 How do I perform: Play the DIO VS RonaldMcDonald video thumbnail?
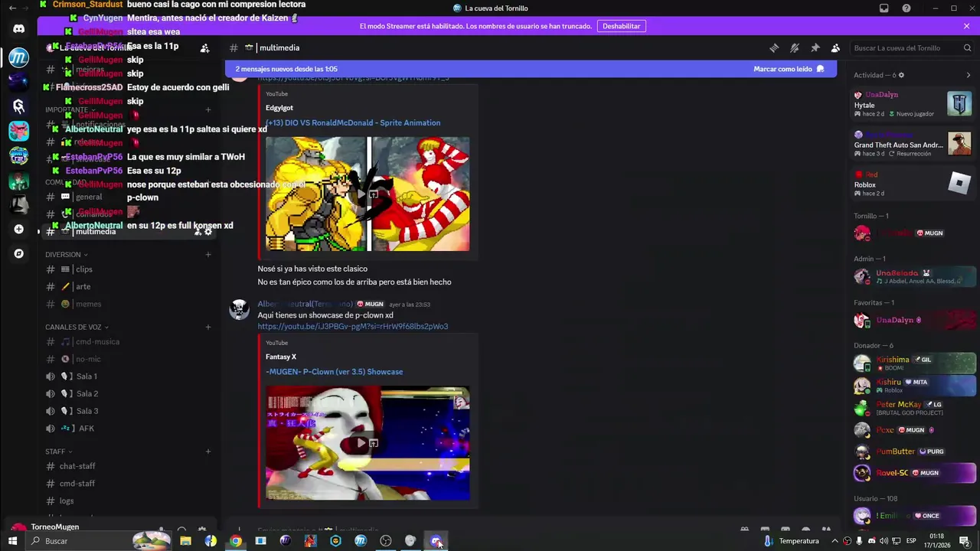click(x=367, y=194)
